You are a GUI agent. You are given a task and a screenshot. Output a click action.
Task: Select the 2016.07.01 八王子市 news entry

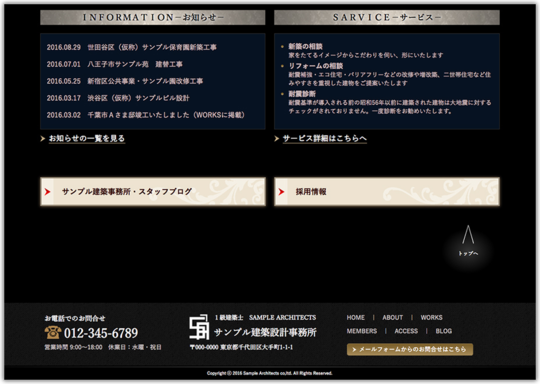pos(115,64)
